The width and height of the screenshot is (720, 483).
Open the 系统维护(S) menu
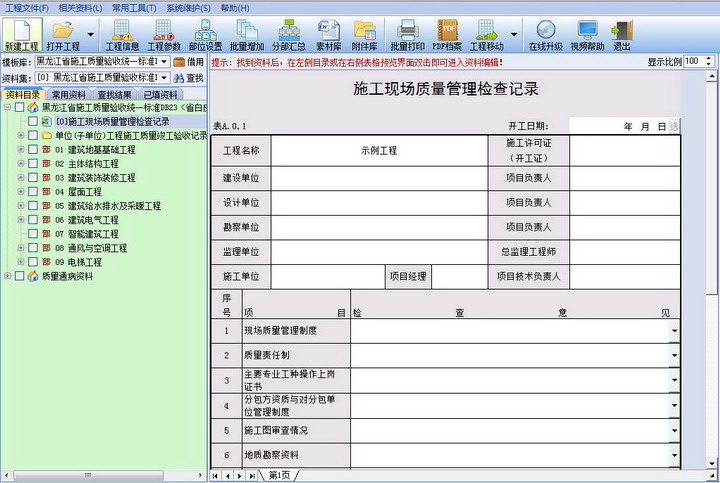pos(188,8)
